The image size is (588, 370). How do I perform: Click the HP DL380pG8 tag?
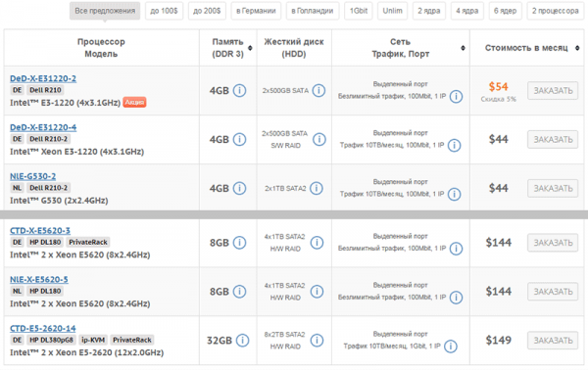pos(51,340)
